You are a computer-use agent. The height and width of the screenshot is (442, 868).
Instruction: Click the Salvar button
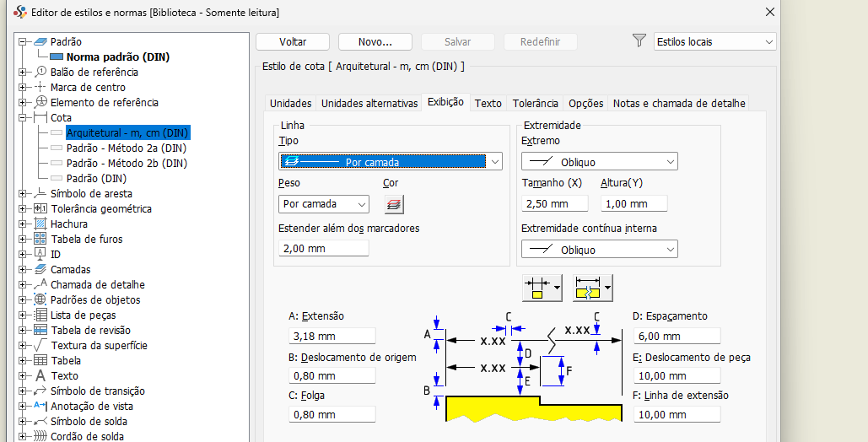tap(458, 41)
